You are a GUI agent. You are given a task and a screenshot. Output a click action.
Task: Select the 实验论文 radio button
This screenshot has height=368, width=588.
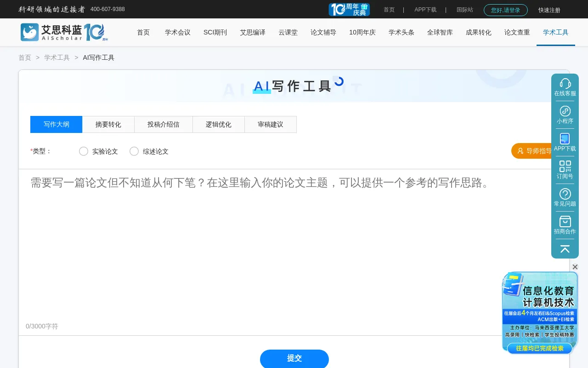pyautogui.click(x=84, y=151)
